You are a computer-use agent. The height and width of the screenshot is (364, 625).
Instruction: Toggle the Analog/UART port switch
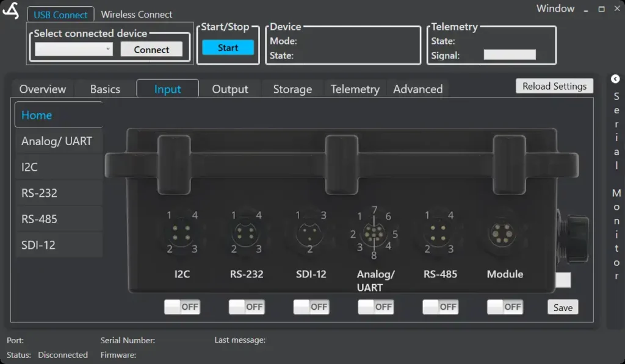tap(376, 307)
